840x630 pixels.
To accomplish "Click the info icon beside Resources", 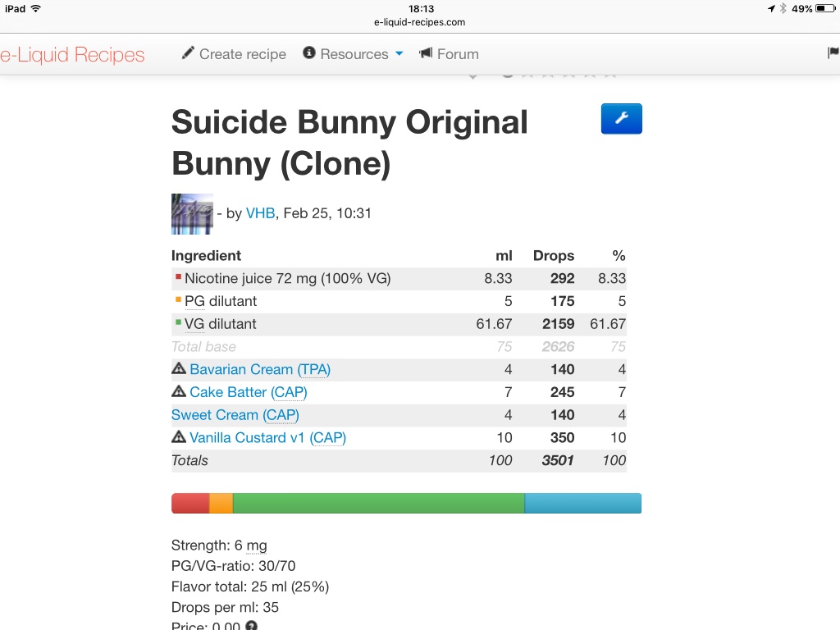I will [309, 53].
